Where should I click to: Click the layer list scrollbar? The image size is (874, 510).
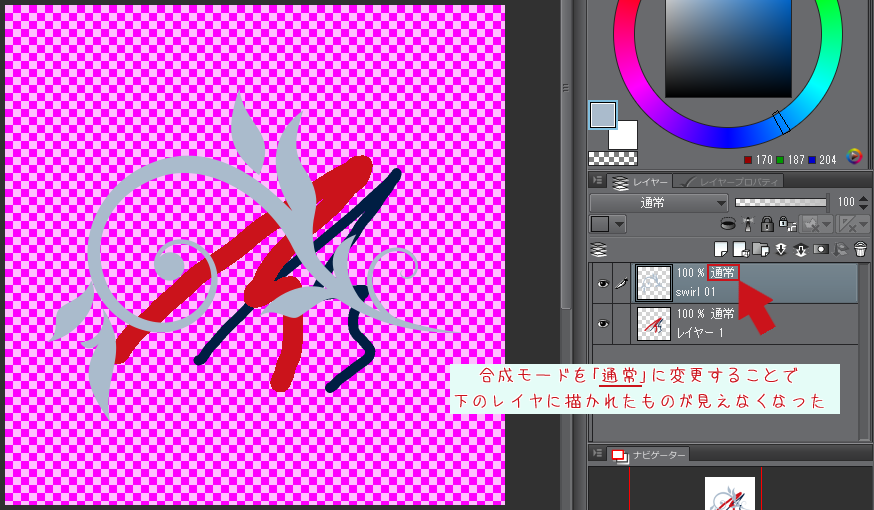tap(865, 352)
